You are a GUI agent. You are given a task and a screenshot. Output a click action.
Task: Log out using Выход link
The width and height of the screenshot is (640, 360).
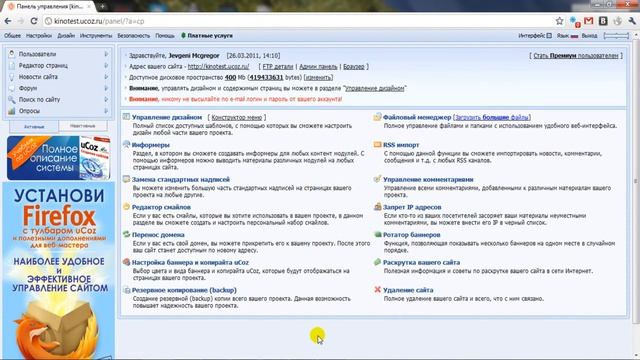pyautogui.click(x=589, y=36)
